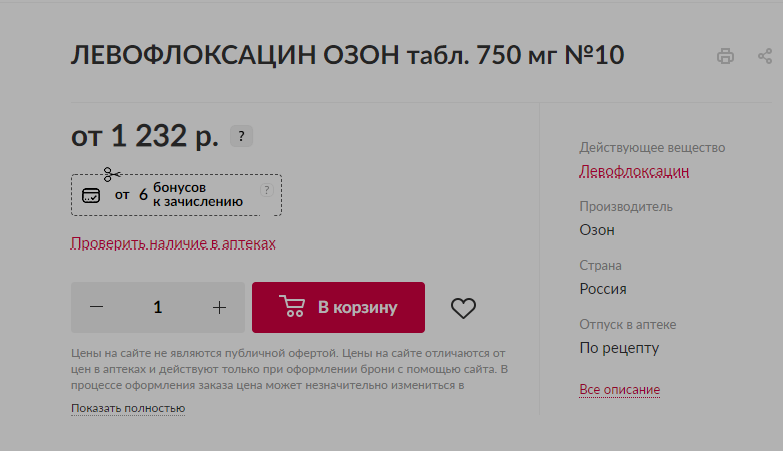
Task: Click the share icon
Action: point(765,57)
